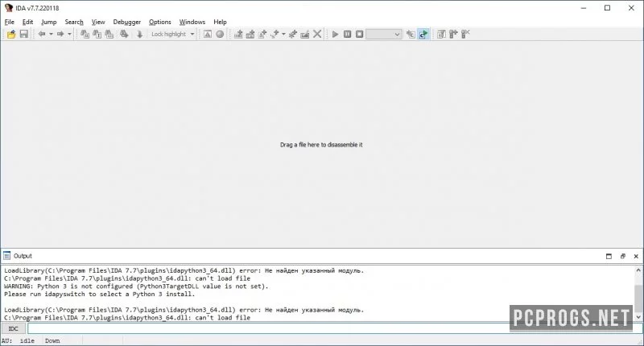The width and height of the screenshot is (644, 346).
Task: Click the Output window scrollbar thumb
Action: [x=638, y=299]
